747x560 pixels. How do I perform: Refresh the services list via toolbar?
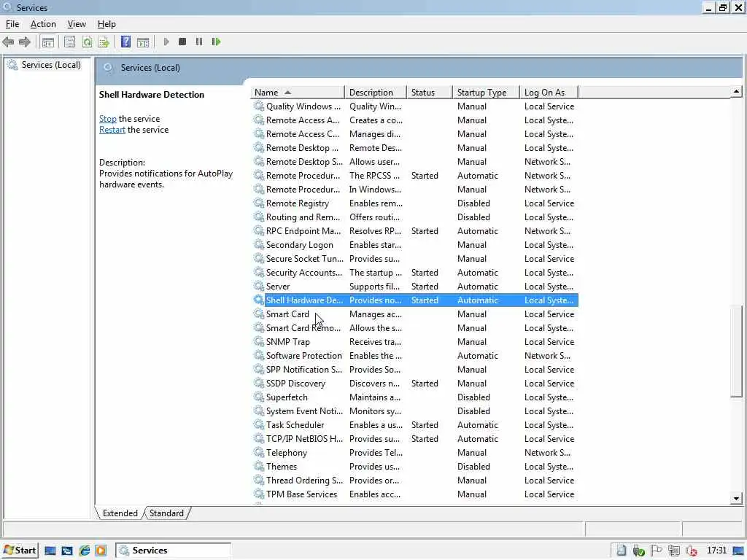[x=87, y=42]
